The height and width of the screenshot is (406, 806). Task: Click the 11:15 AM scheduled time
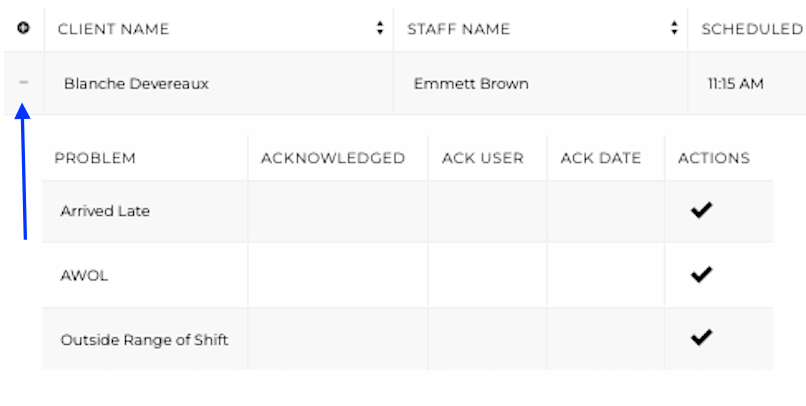pos(735,84)
